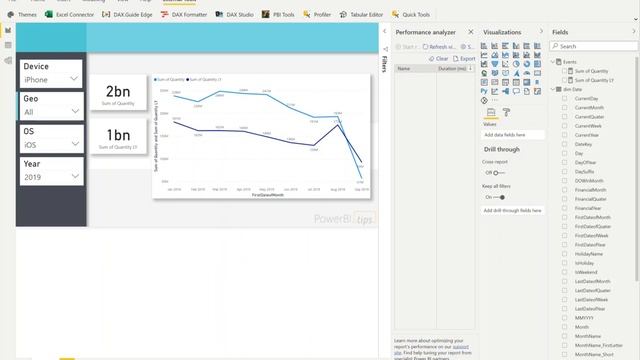Click the 'Add drill-through fields here' well

click(513, 210)
